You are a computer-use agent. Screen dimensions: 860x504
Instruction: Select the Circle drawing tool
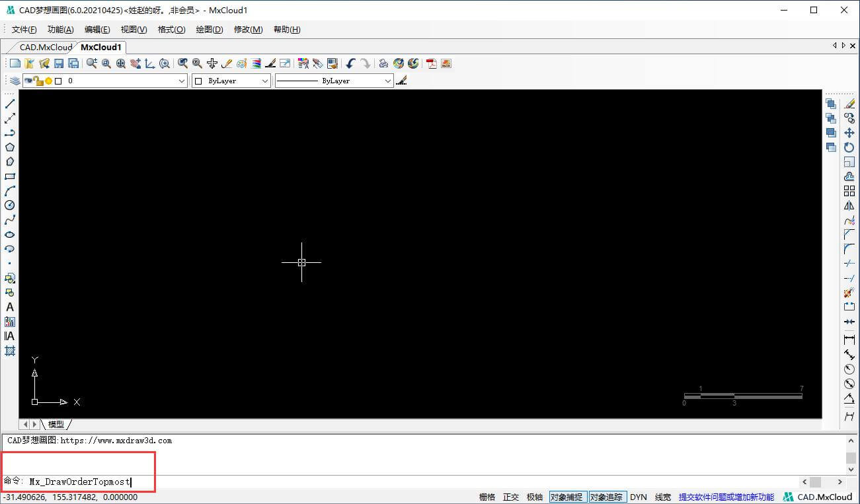pos(10,205)
